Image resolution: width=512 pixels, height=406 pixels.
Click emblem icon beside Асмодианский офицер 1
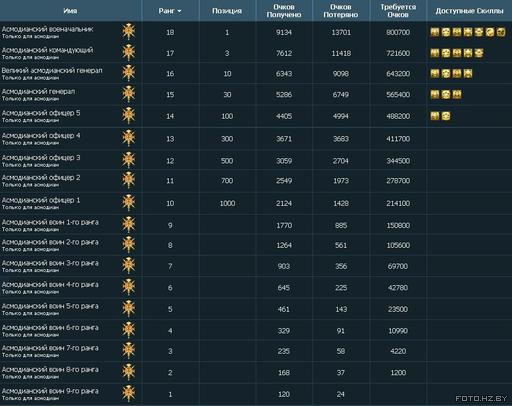click(x=129, y=203)
